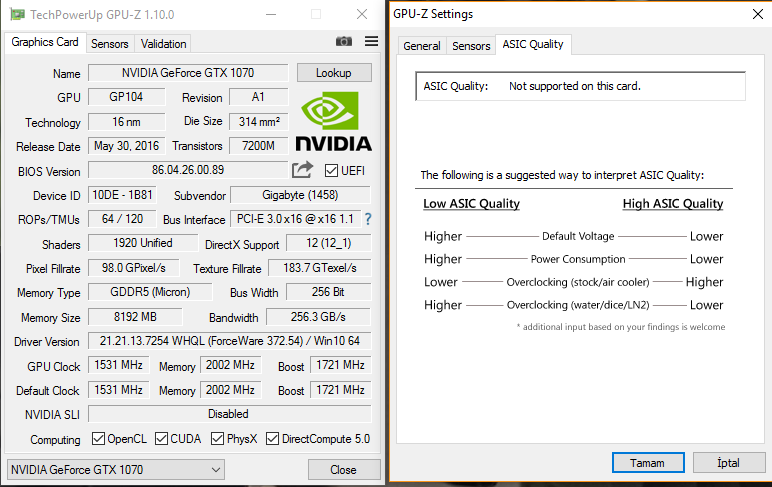The image size is (772, 487).
Task: Switch to the Sensors tab in GPU-Z main window
Action: (109, 44)
